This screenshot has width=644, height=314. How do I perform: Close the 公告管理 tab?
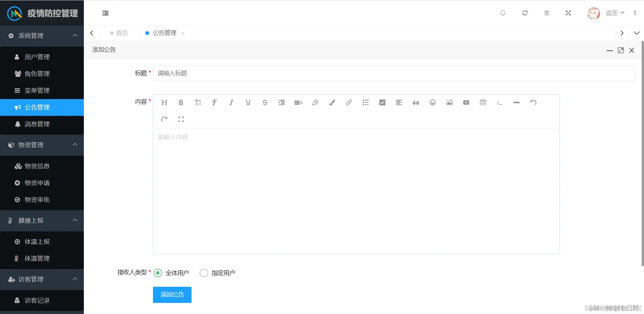pyautogui.click(x=183, y=33)
